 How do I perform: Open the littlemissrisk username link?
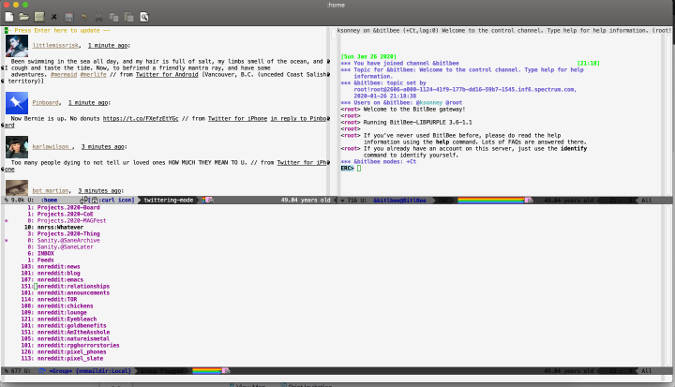click(x=56, y=45)
